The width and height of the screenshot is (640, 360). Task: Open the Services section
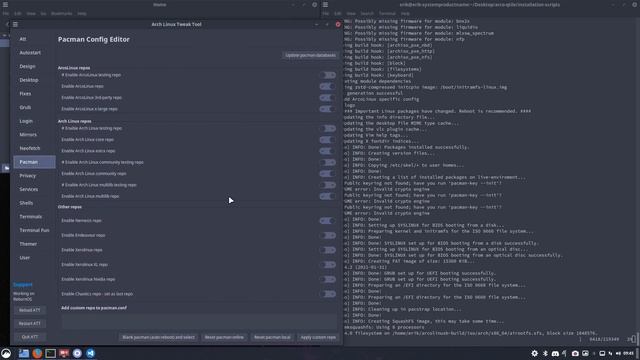point(34,189)
